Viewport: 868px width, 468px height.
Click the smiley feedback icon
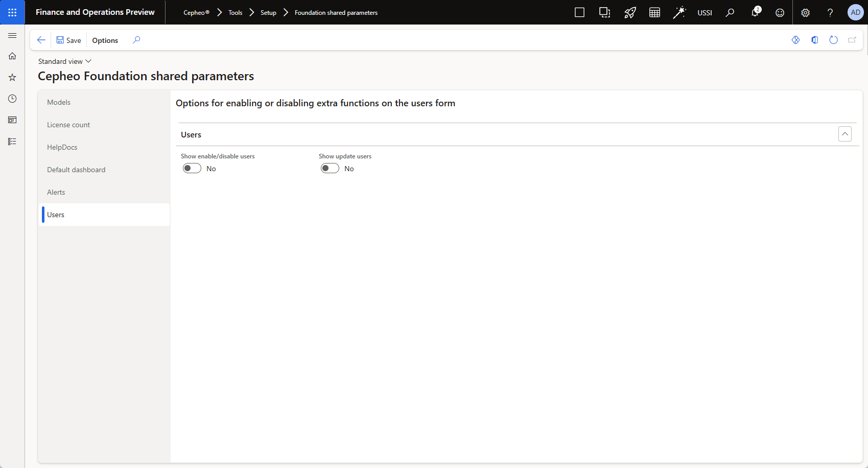(x=780, y=12)
